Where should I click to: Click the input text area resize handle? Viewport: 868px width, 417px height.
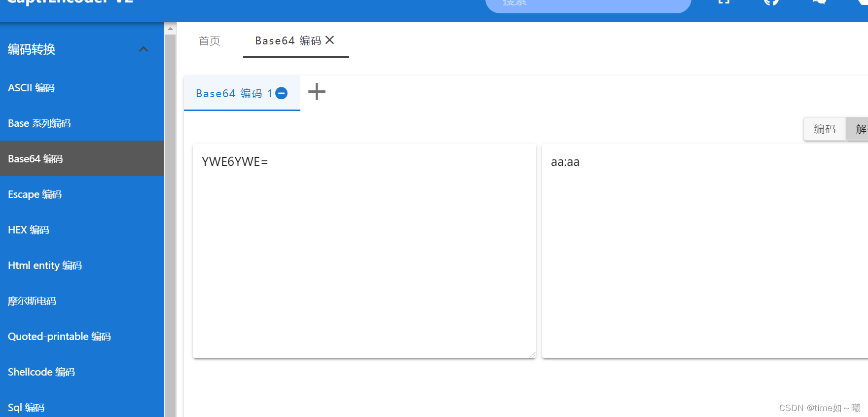[533, 355]
